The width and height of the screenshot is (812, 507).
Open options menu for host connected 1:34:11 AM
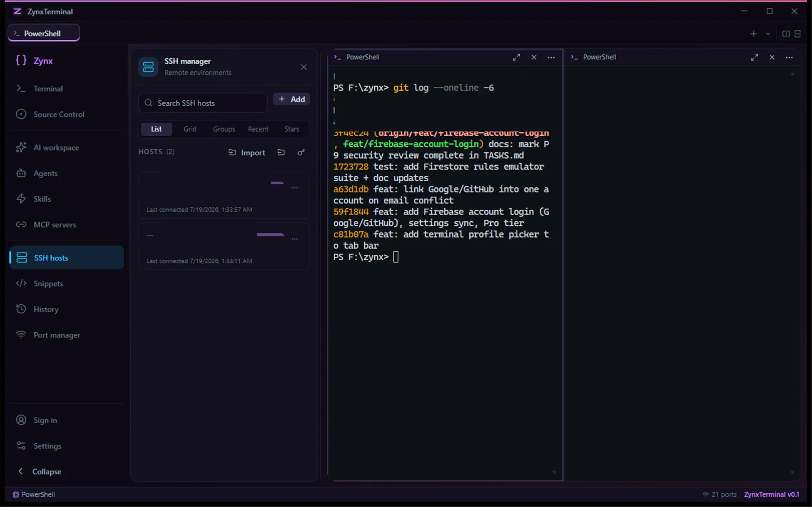[x=295, y=239]
